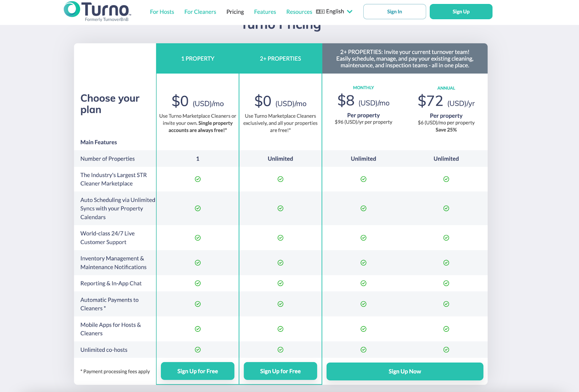Screen dimensions: 579x392
Task: Expand the Features navigation menu
Action: [x=265, y=11]
